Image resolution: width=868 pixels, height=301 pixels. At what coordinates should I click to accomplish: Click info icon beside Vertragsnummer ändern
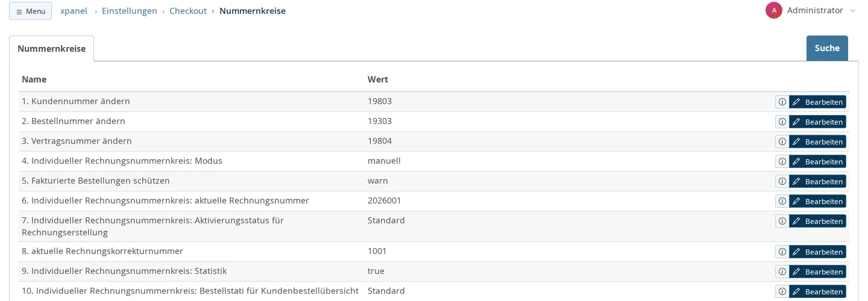(782, 141)
